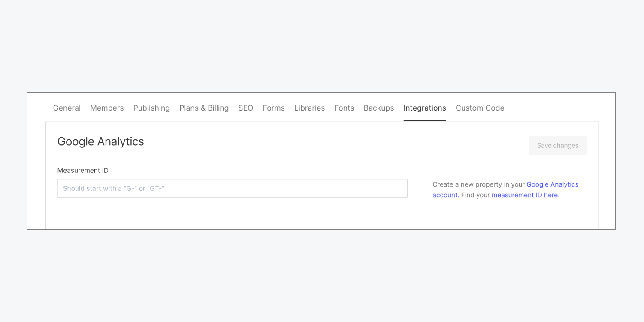Image resolution: width=644 pixels, height=322 pixels.
Task: Switch to the Members tab
Action: tap(107, 108)
